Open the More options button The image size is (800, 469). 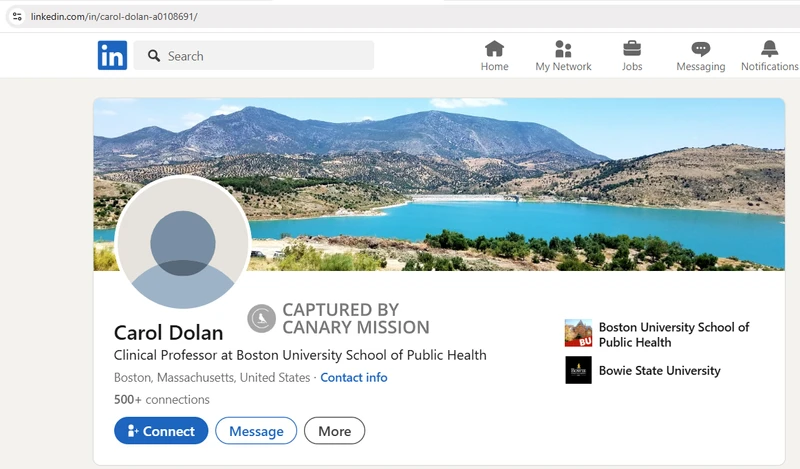coord(335,431)
